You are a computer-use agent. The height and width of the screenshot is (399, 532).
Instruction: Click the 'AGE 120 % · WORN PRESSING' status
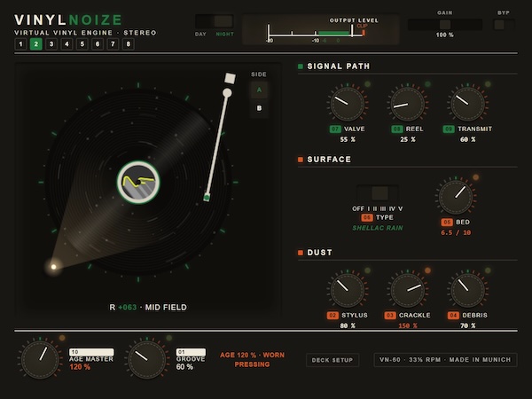[x=252, y=360]
